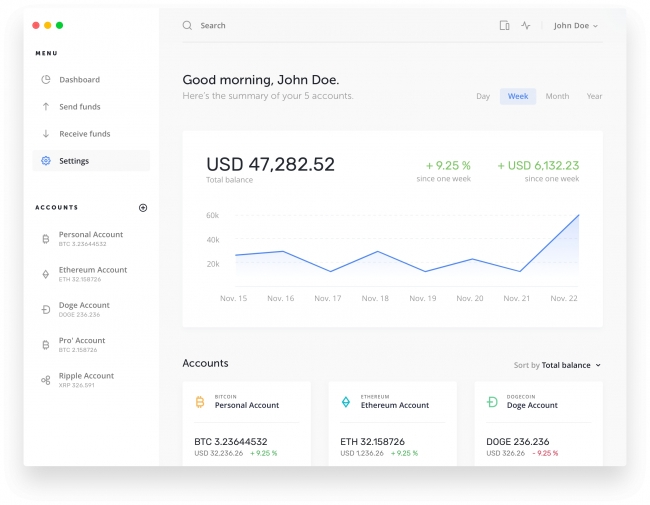This screenshot has width=650, height=505.
Task: Click the Bitcoin icon on Personal Account card
Action: (x=200, y=402)
